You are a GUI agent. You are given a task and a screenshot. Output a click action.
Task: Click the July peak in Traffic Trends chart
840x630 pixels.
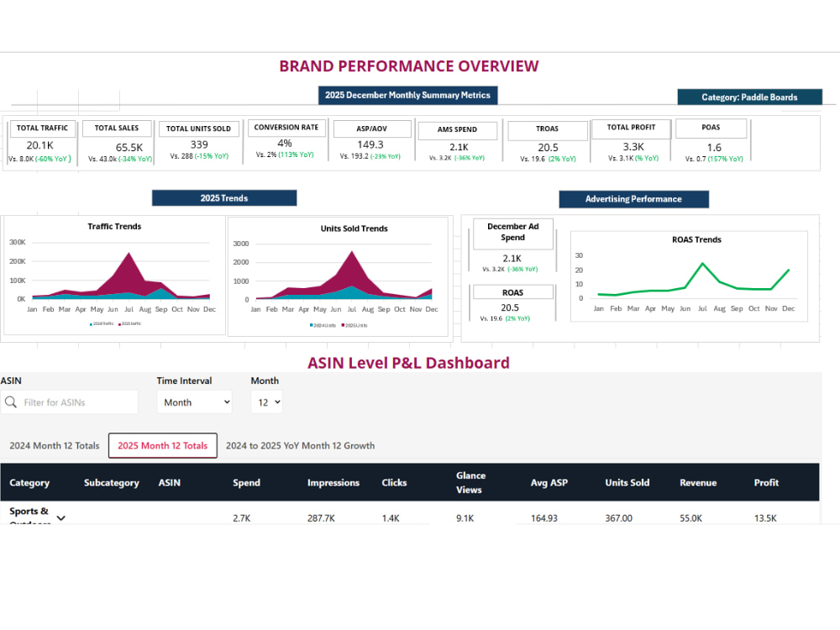pos(129,254)
